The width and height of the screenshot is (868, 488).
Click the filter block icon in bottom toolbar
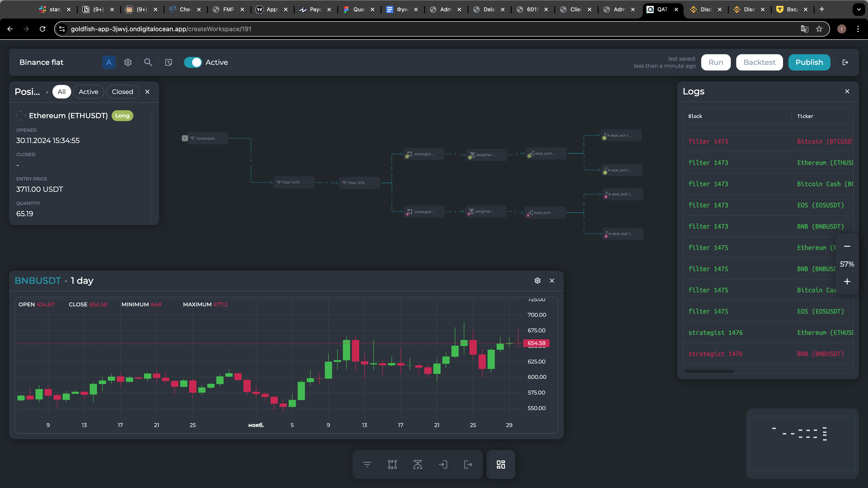click(x=367, y=465)
